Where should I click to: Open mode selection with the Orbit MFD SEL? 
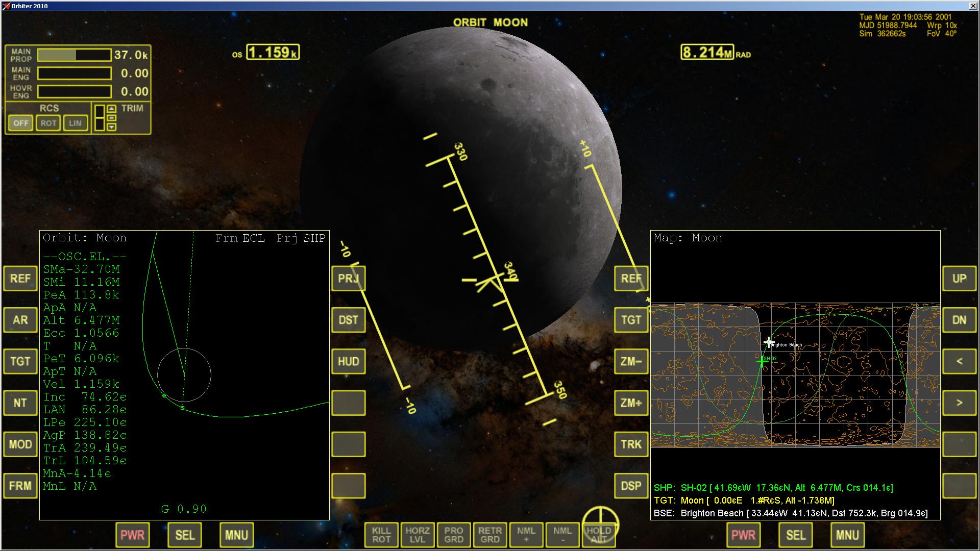(x=185, y=535)
